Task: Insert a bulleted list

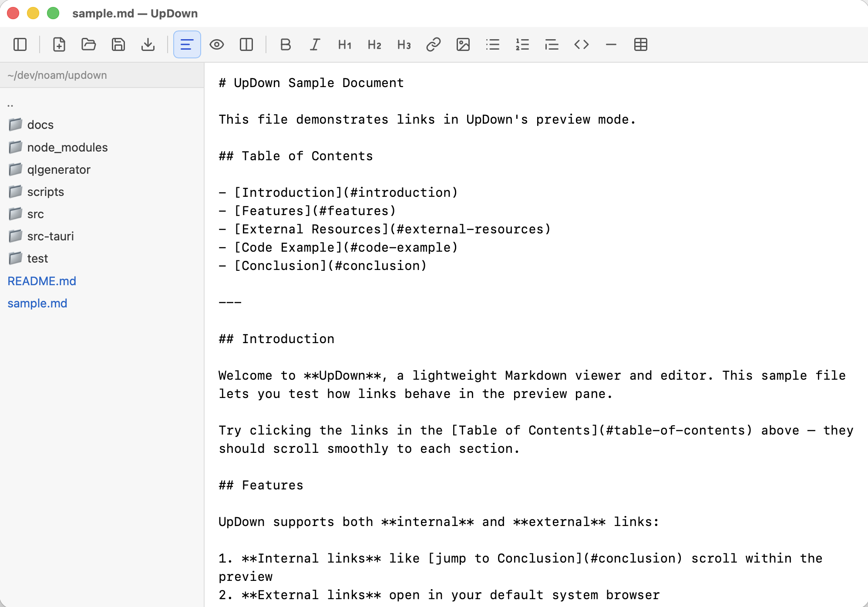Action: 493,44
